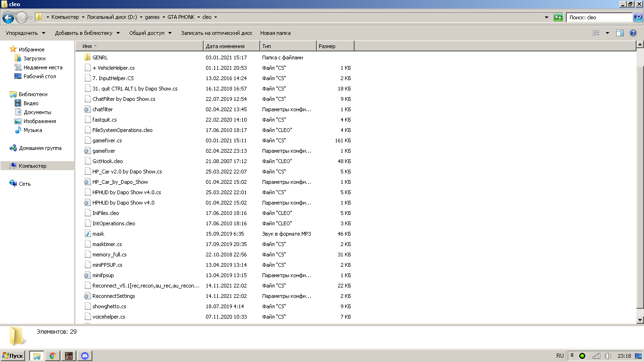Viewport: 644px width, 362px height.
Task: Open the blue help question mark
Action: point(633,33)
